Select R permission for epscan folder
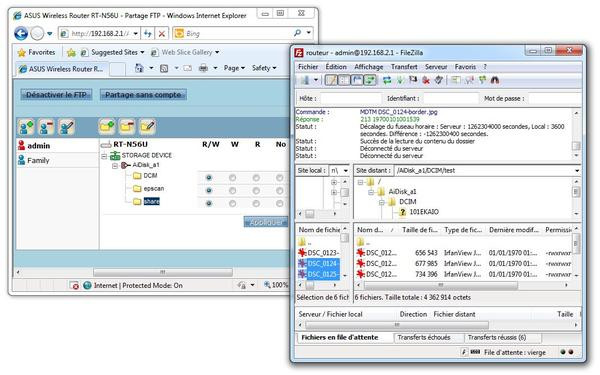Screen dimensions: 600x375 click(x=256, y=190)
